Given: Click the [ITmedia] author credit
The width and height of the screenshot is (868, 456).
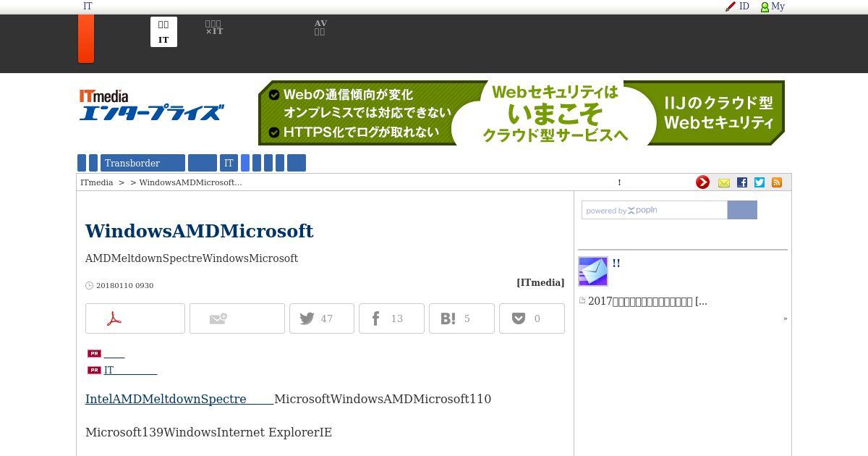Looking at the screenshot, I should pos(540,282).
